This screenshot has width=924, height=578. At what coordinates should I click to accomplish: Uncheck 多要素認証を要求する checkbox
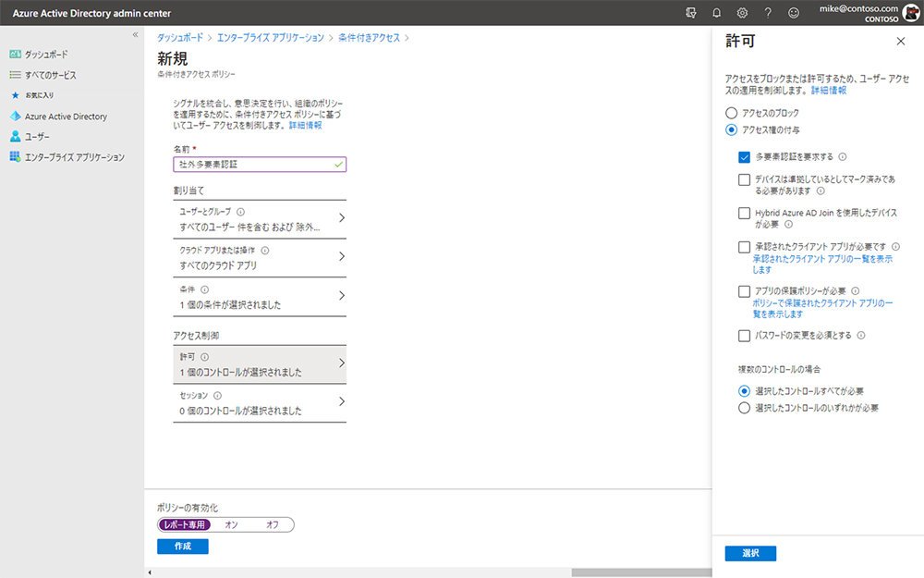pos(744,157)
